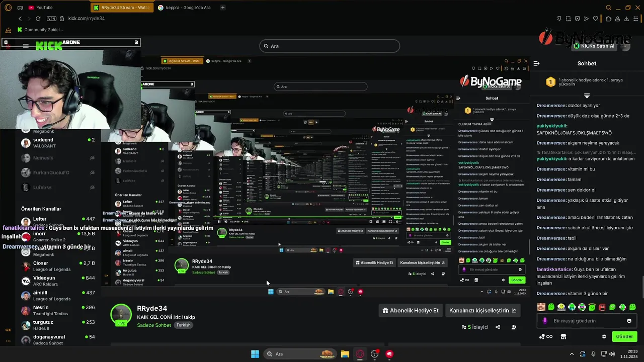
Task: Insert the streamer face emote
Action: click(541, 307)
